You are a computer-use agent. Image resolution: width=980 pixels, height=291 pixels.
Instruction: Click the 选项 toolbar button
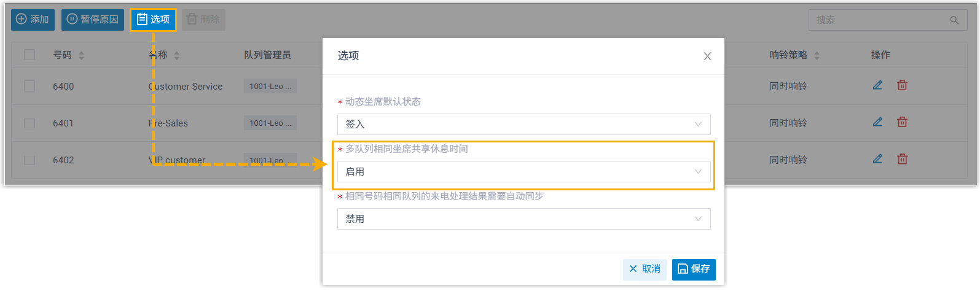[153, 20]
